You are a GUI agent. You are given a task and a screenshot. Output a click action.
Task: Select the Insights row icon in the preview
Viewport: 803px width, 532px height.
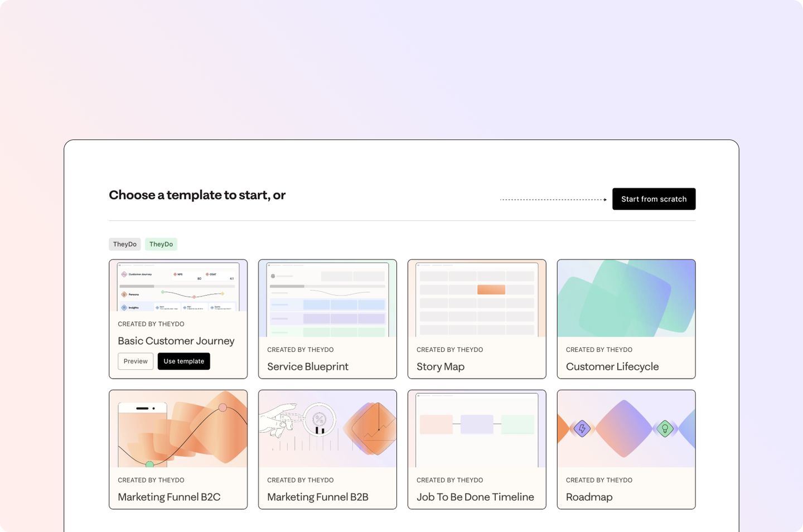point(124,307)
